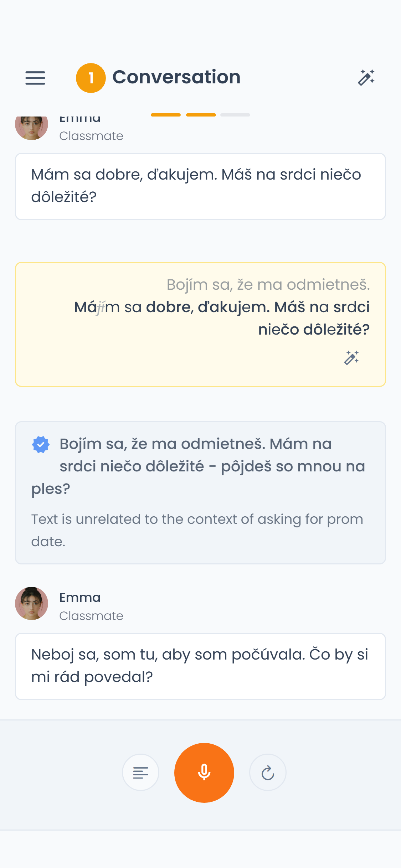The height and width of the screenshot is (868, 401).
Task: Tap the orange step number 1 badge
Action: click(91, 78)
